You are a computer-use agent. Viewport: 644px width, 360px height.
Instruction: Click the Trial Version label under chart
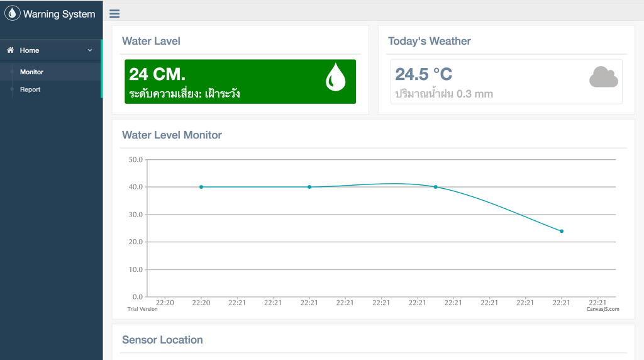tap(142, 309)
